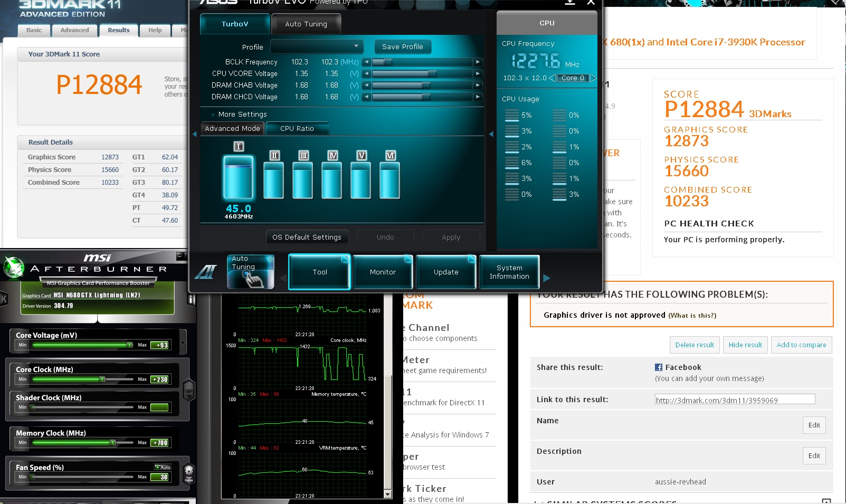Click Afterburner Kombustor 'K' button
The height and width of the screenshot is (504, 846).
tap(4, 299)
